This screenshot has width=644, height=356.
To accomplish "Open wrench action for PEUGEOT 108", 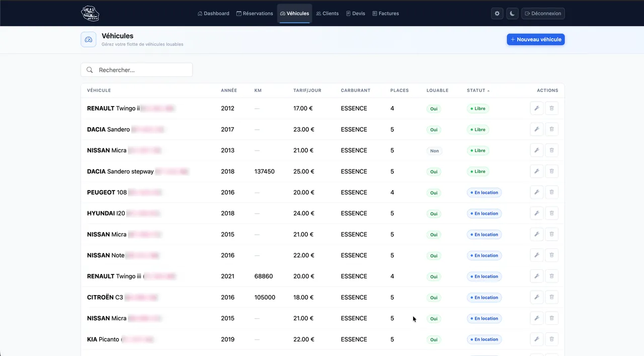I will pyautogui.click(x=536, y=193).
